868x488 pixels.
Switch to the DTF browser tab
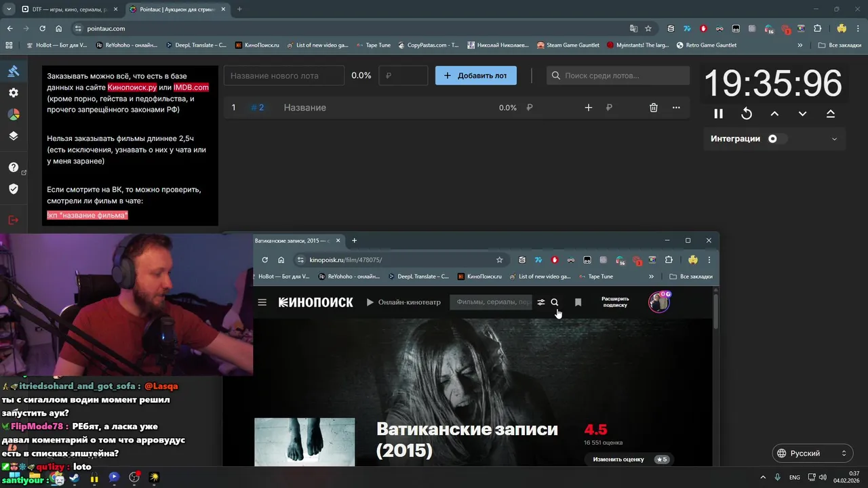(x=68, y=9)
